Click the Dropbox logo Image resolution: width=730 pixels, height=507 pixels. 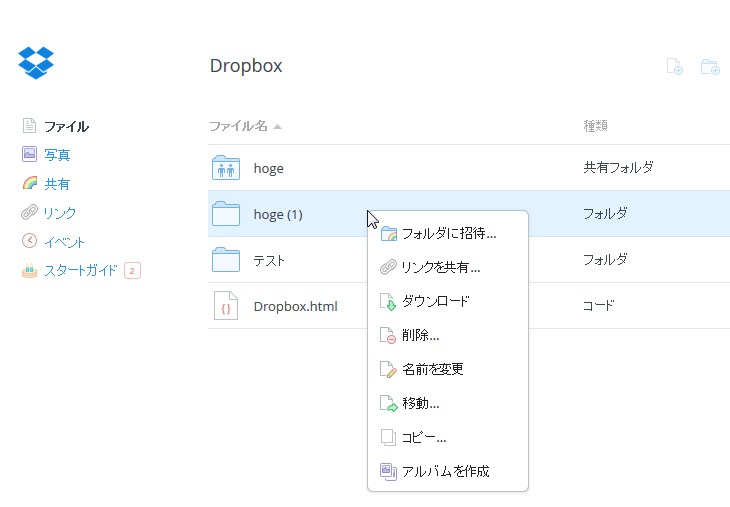(36, 63)
